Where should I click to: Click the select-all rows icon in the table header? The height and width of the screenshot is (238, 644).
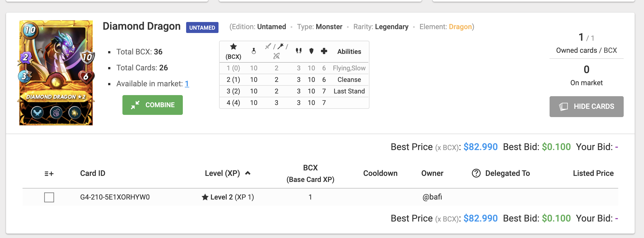point(49,174)
